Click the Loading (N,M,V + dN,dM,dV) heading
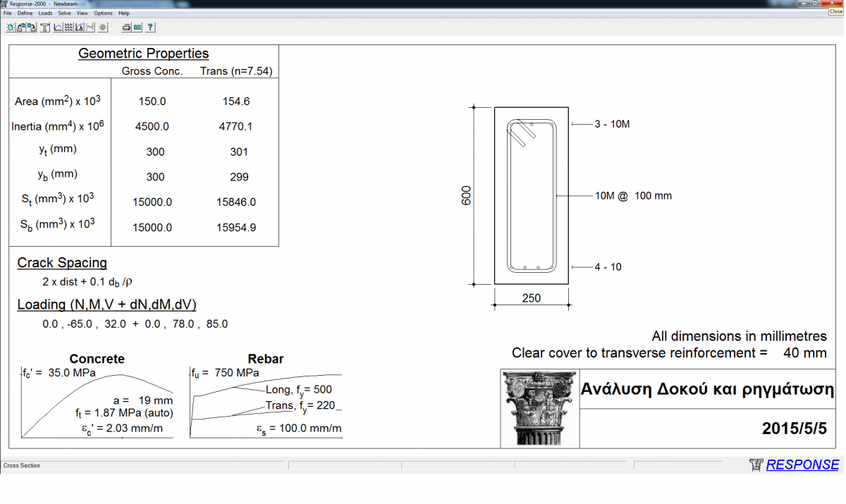The height and width of the screenshot is (504, 846). tap(106, 305)
